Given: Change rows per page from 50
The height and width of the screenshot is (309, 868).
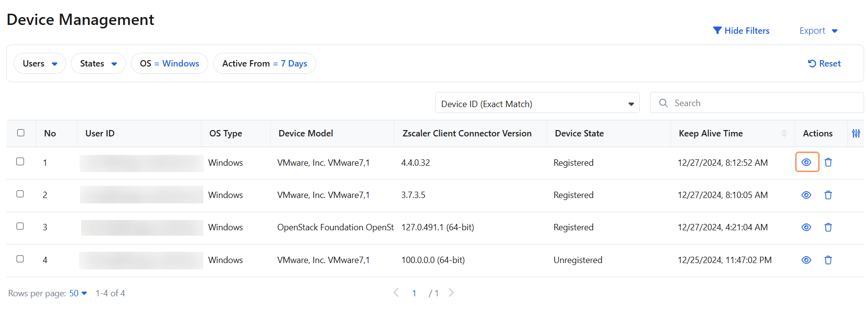Looking at the screenshot, I should click(x=78, y=293).
